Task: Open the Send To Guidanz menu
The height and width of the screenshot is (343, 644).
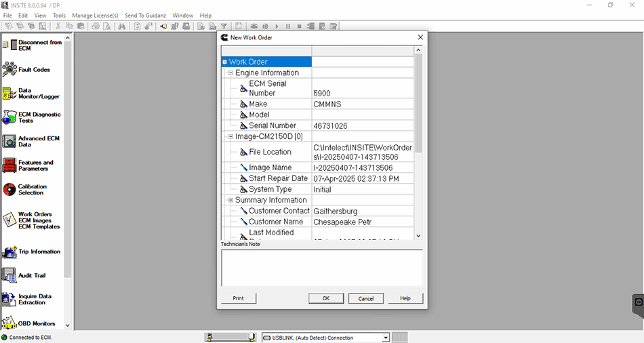Action: point(145,16)
